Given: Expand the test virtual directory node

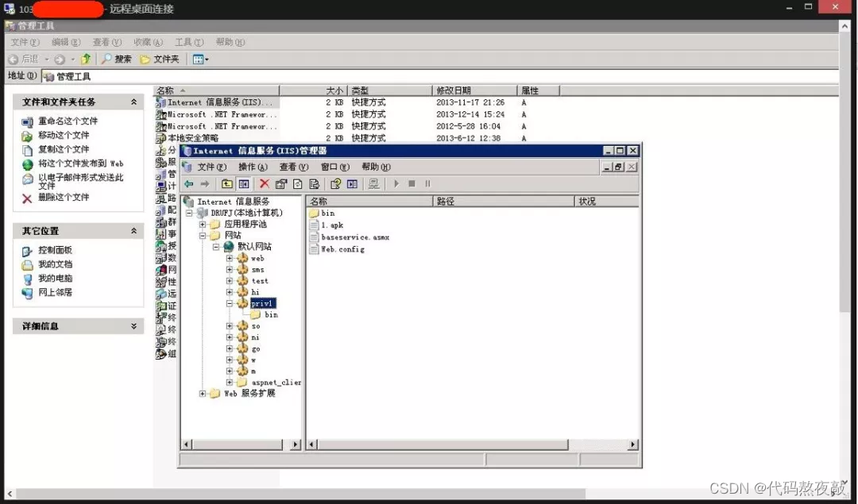Looking at the screenshot, I should (230, 281).
